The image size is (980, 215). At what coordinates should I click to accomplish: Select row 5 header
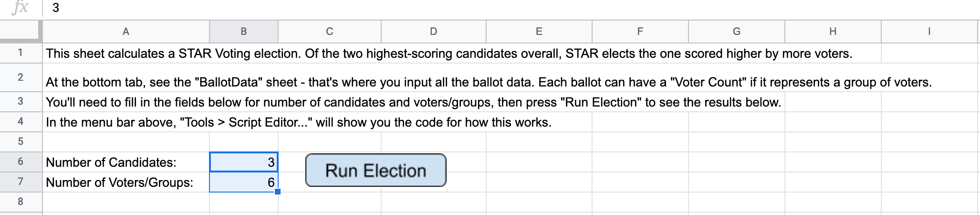(x=21, y=141)
